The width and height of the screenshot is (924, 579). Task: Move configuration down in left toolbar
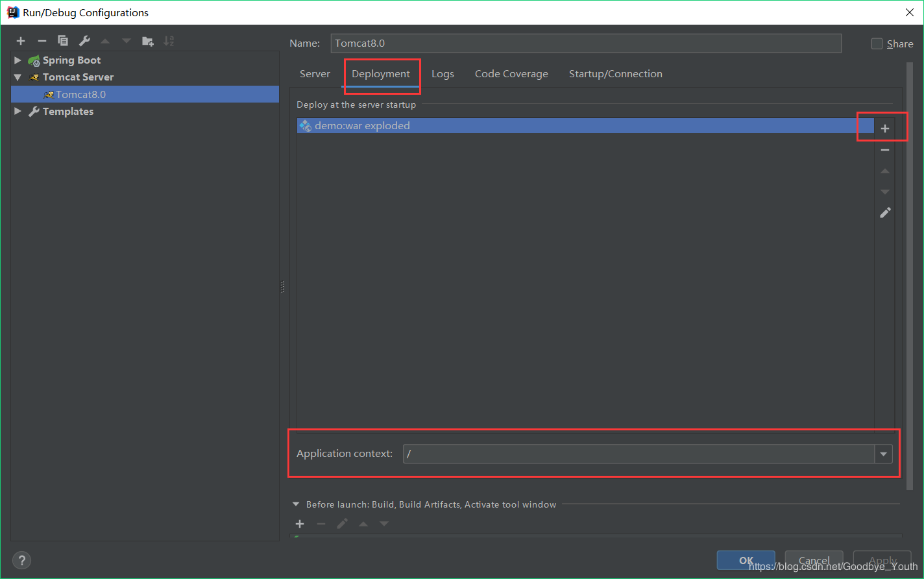pyautogui.click(x=127, y=41)
